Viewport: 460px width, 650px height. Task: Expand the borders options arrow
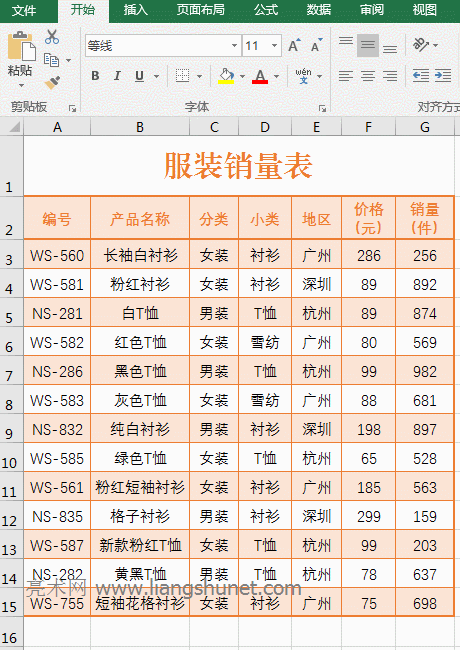199,76
